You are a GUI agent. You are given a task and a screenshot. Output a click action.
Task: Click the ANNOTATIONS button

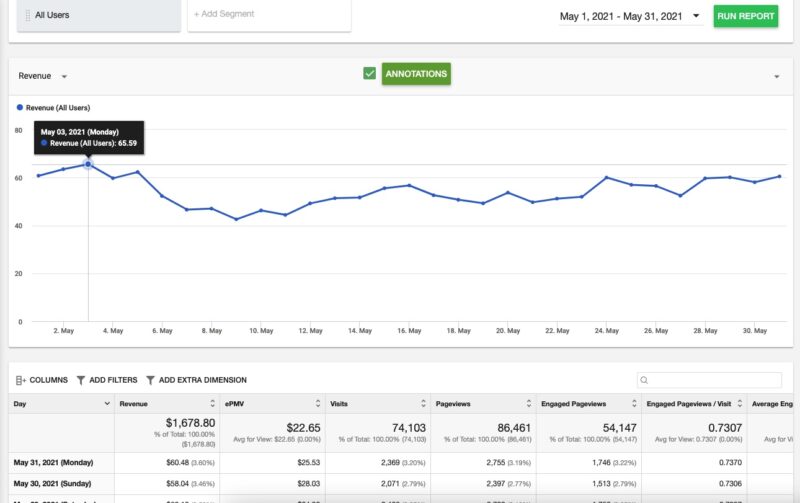416,74
